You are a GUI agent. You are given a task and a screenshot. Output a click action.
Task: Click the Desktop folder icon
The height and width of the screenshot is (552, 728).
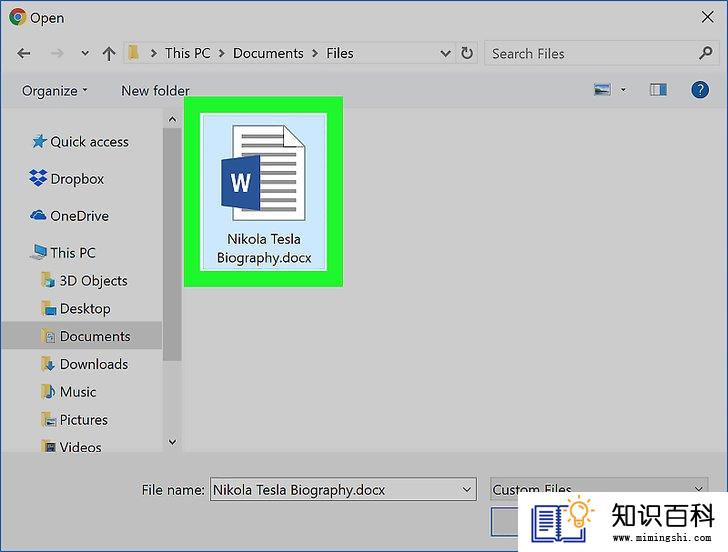click(48, 308)
